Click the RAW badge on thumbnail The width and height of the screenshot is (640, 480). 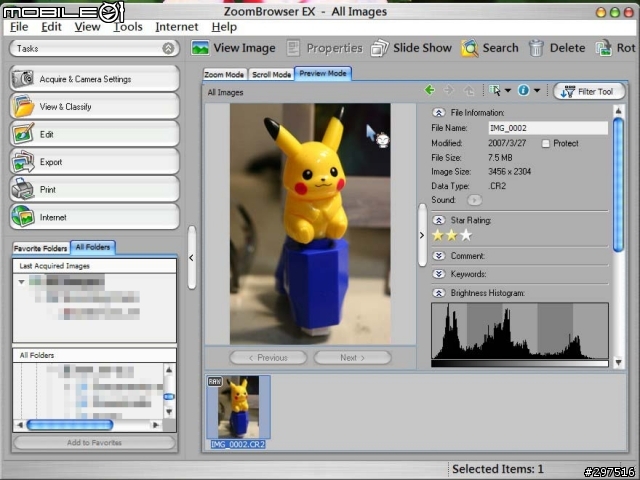215,382
